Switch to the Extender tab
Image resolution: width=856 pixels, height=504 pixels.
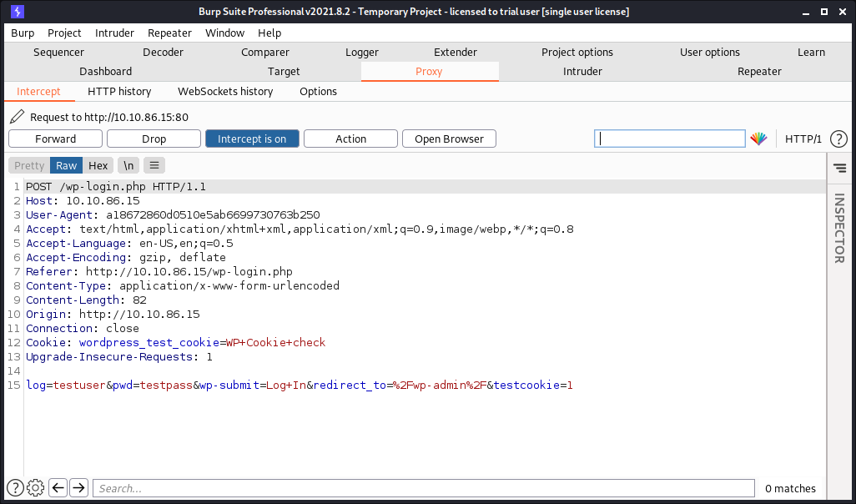(456, 52)
